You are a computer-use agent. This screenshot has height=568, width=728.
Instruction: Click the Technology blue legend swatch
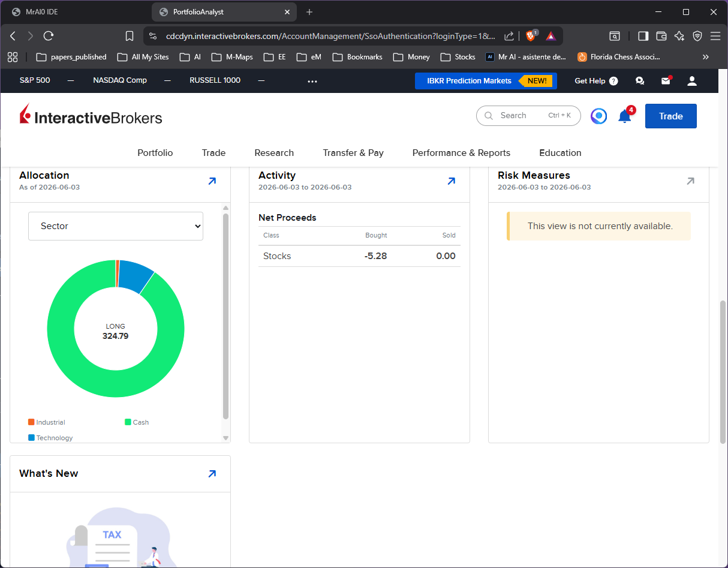[x=31, y=438]
